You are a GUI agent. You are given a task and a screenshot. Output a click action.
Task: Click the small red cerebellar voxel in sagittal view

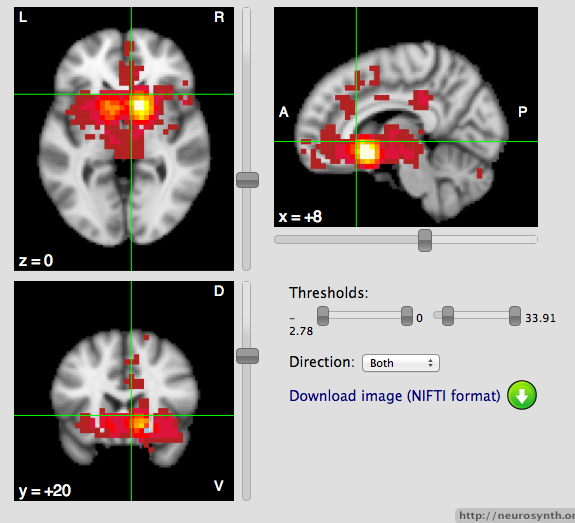pos(480,173)
